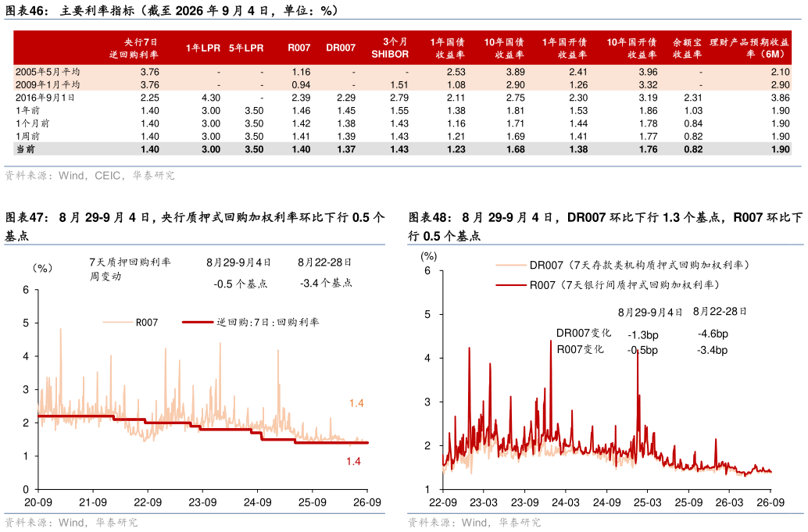Click the orange 1.4 data label
This screenshot has width=808, height=532.
click(356, 403)
